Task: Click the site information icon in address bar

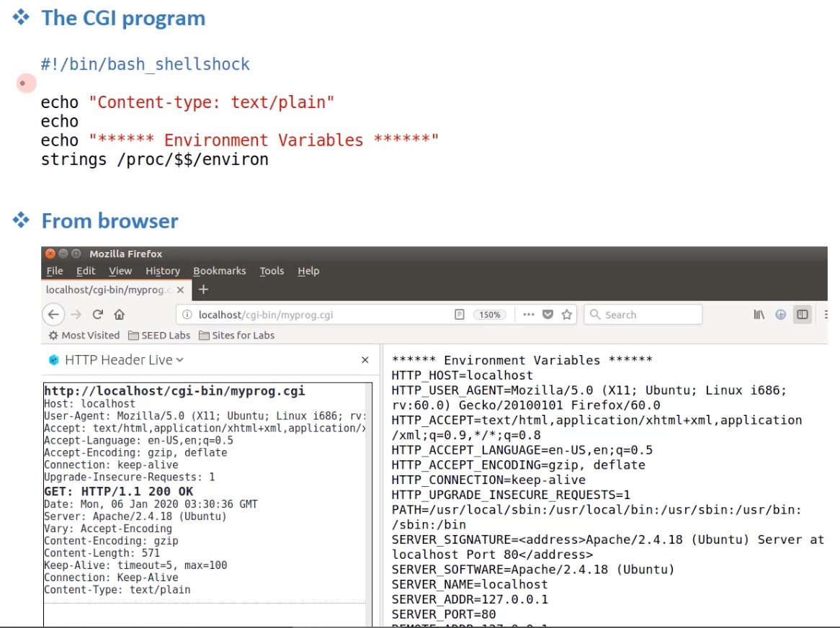Action: coord(187,315)
